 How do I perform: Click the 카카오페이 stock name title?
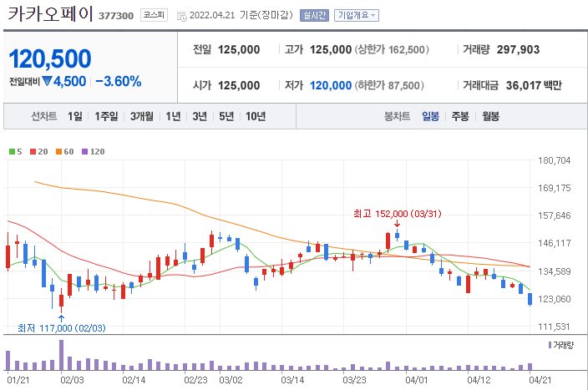click(50, 13)
